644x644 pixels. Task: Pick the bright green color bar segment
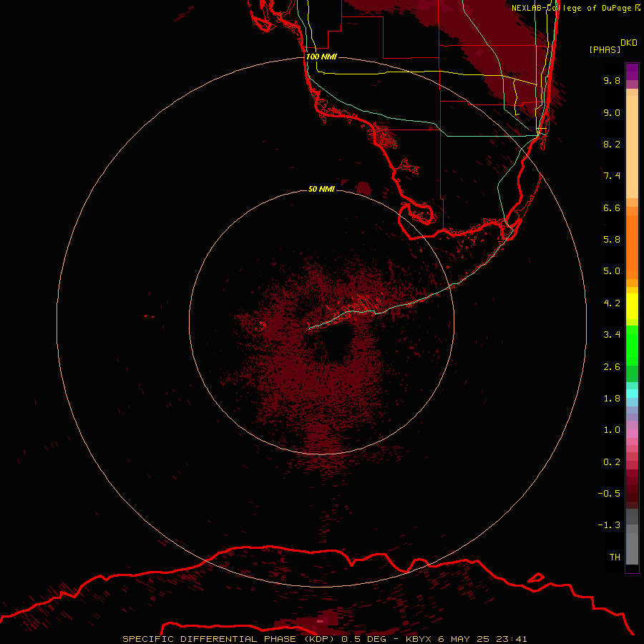coord(632,345)
